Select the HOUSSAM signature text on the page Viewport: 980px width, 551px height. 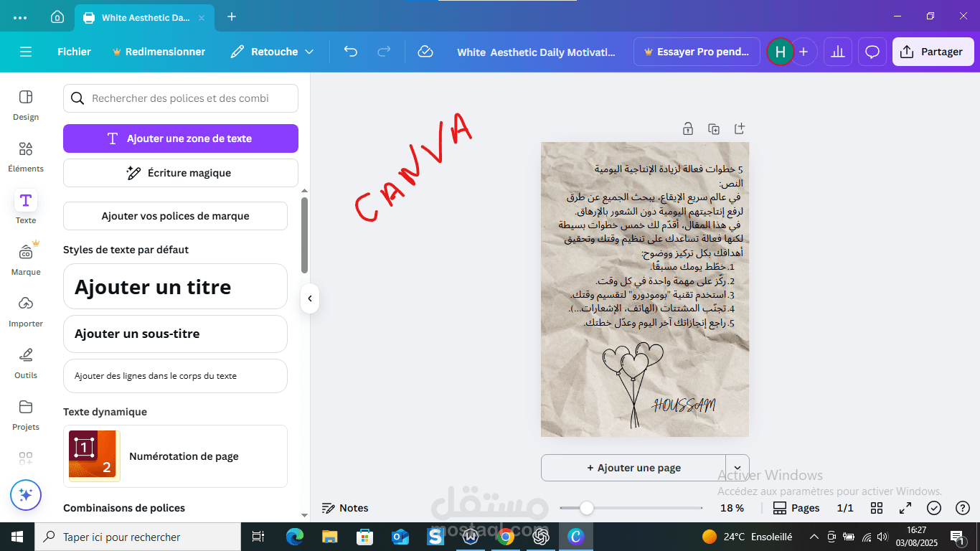tap(683, 405)
